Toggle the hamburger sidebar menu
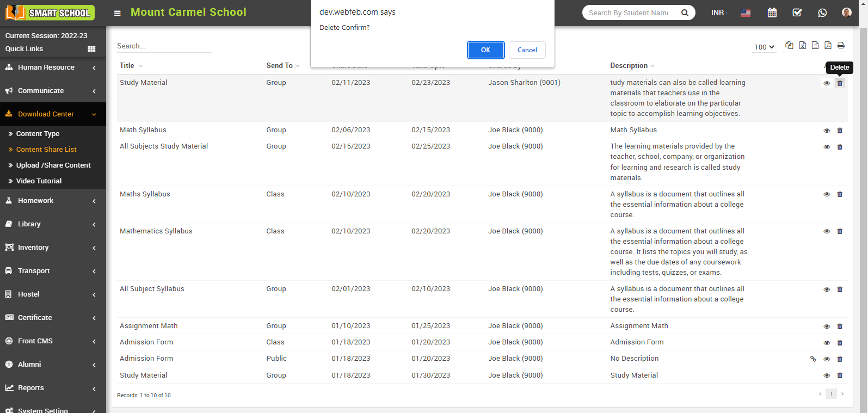This screenshot has width=868, height=413. (x=117, y=13)
